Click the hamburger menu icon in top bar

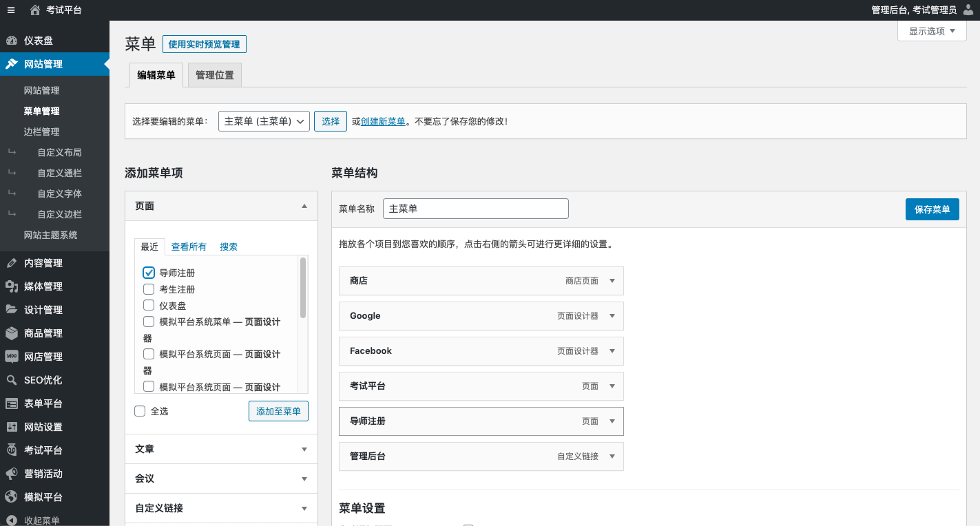pos(11,10)
